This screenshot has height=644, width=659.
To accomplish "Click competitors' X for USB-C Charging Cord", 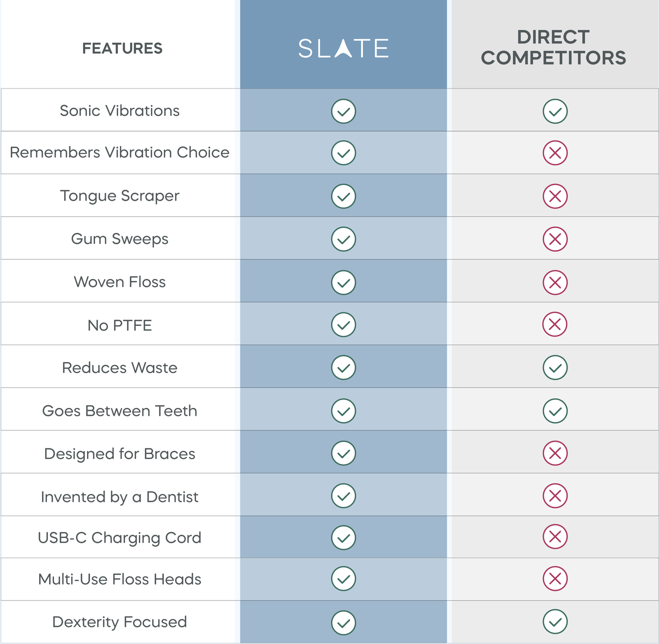I will pos(555,537).
